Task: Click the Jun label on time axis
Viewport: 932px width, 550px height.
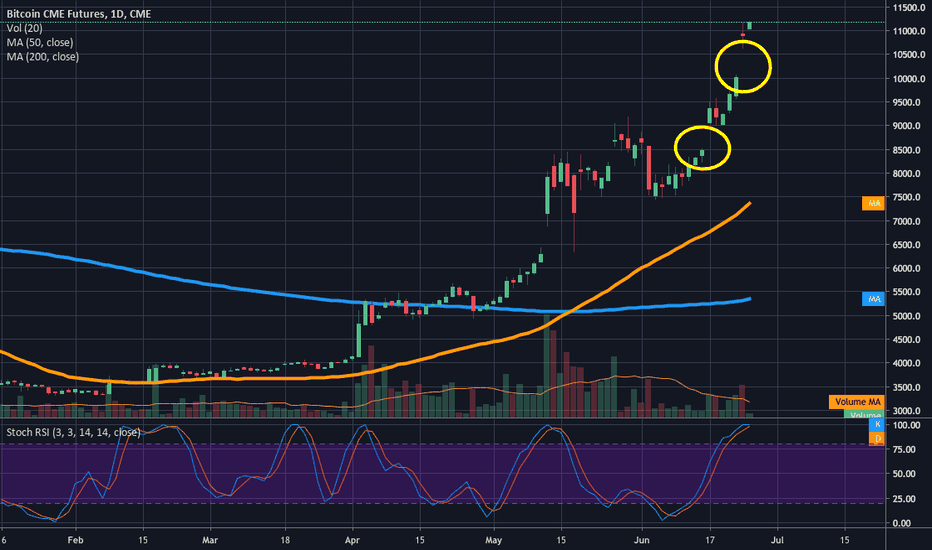Action: (641, 540)
